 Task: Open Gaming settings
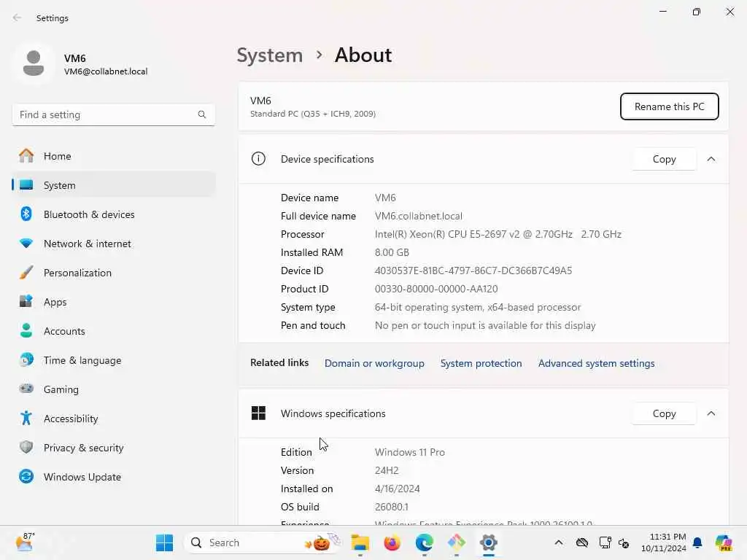[113, 389]
